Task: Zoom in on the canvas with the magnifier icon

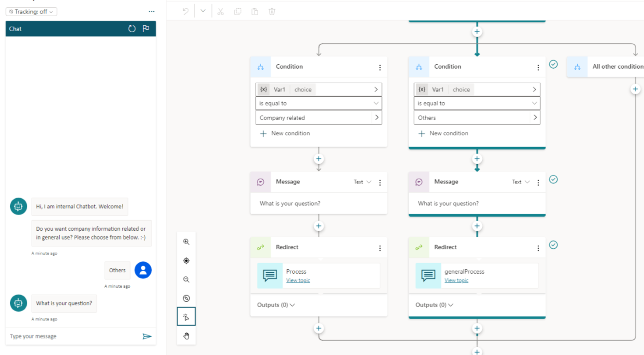Action: point(186,242)
